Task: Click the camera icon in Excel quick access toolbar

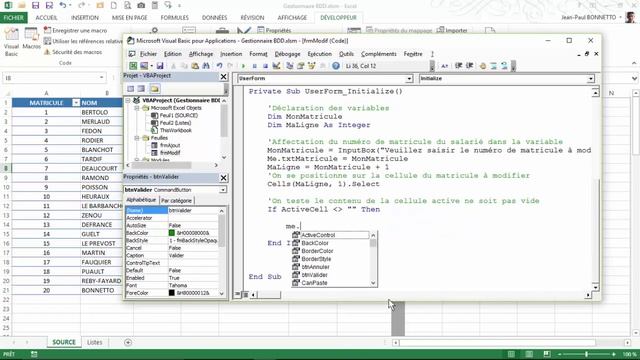Action: (x=141, y=5)
